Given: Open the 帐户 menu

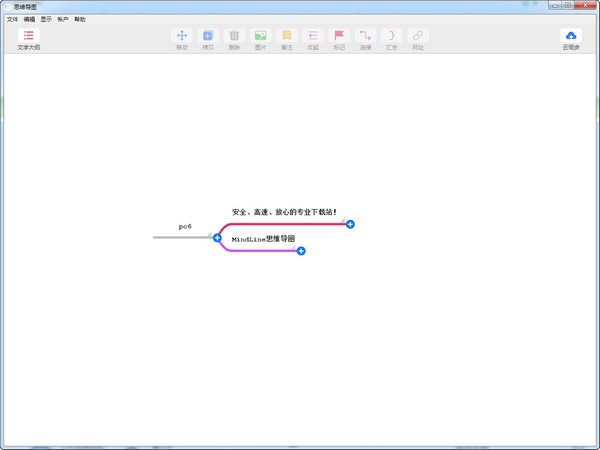Looking at the screenshot, I should point(63,19).
